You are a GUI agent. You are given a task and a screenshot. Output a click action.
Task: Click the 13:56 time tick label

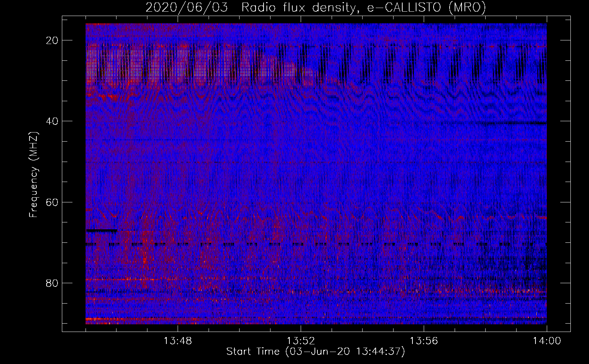pyautogui.click(x=424, y=341)
